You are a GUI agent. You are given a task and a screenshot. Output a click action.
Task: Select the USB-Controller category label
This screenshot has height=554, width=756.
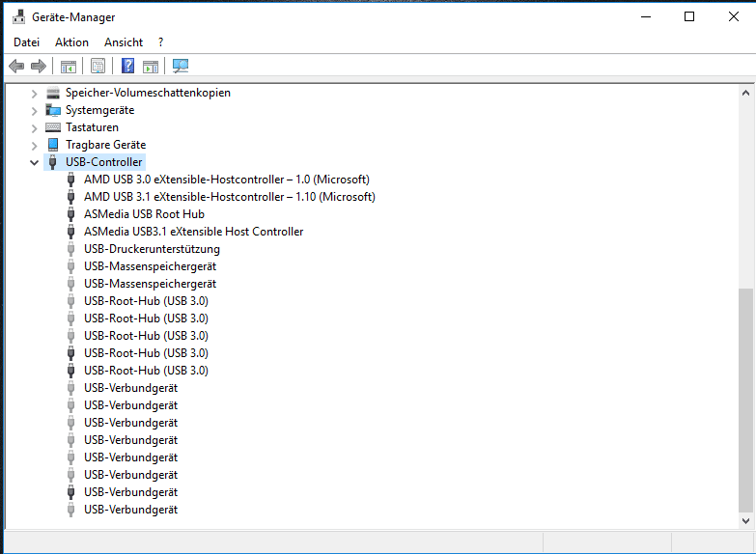pos(104,162)
